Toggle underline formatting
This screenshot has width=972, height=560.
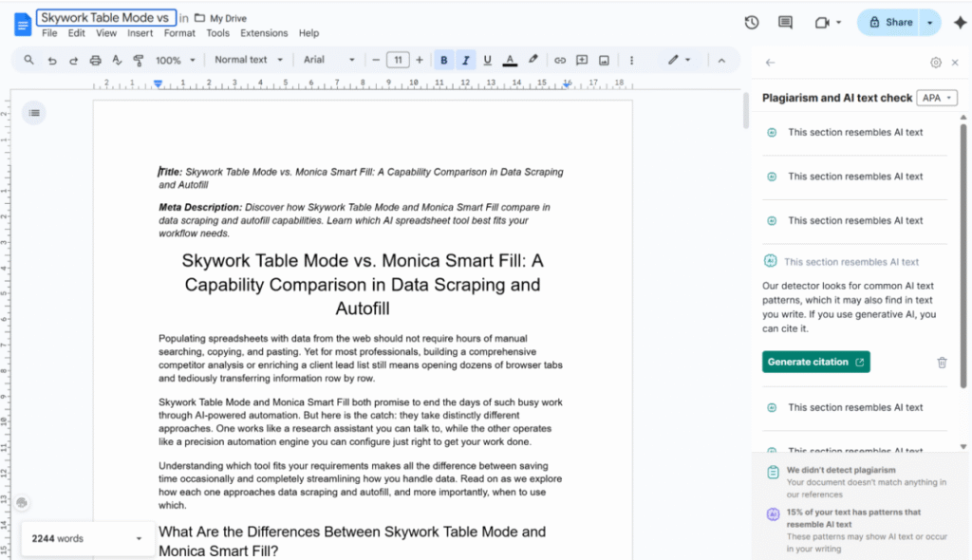point(487,60)
